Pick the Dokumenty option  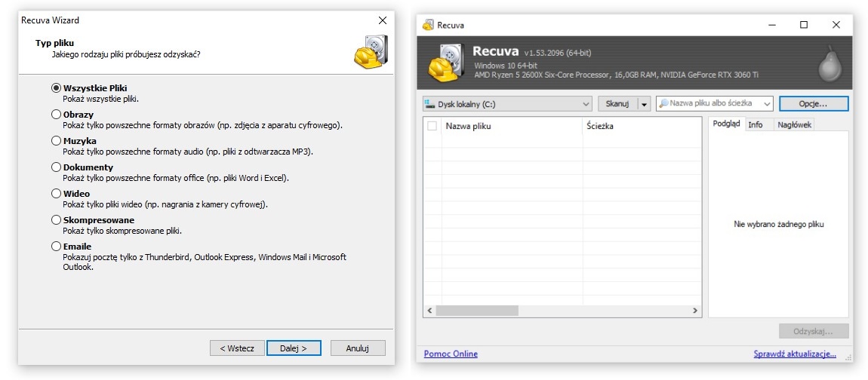pos(56,167)
